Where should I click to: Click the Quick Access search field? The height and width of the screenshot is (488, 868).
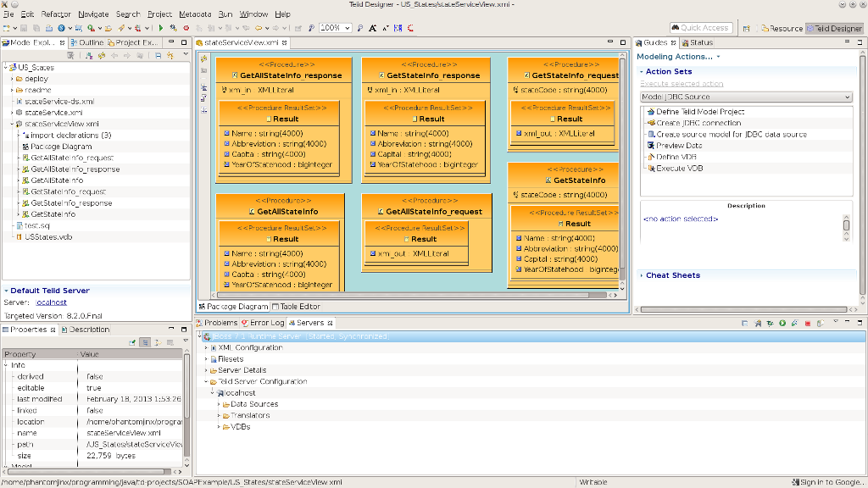click(701, 28)
